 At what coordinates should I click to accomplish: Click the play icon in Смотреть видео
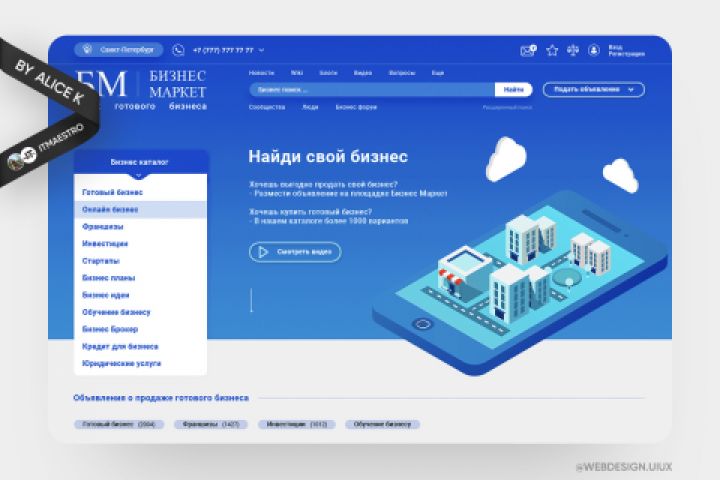[263, 252]
